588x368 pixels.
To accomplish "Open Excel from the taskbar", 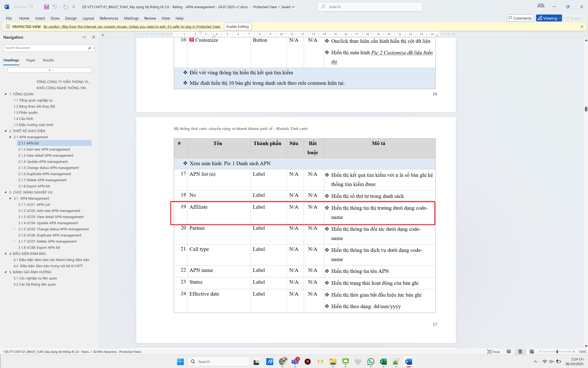I will (383, 362).
